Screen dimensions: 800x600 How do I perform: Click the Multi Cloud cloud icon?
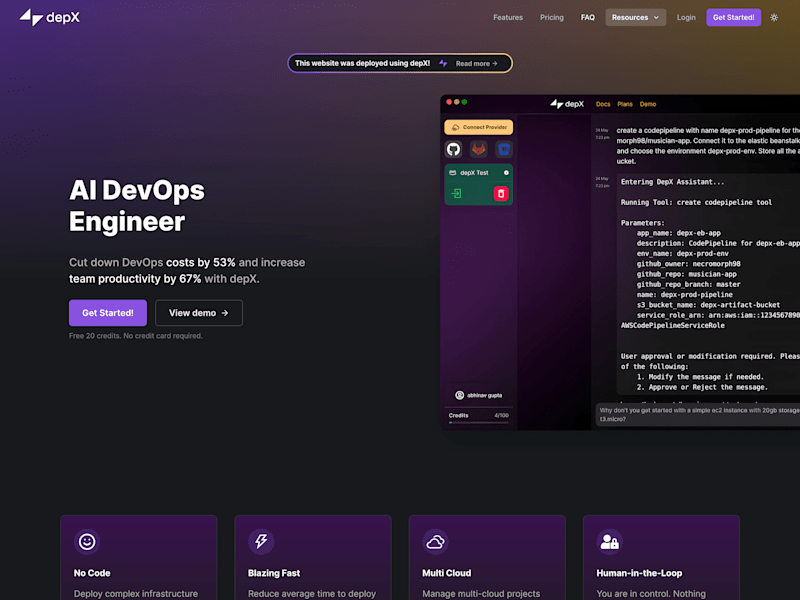tap(435, 541)
